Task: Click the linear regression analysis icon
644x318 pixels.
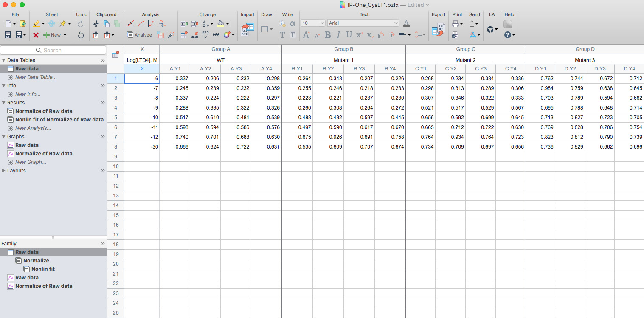Action: (x=130, y=24)
